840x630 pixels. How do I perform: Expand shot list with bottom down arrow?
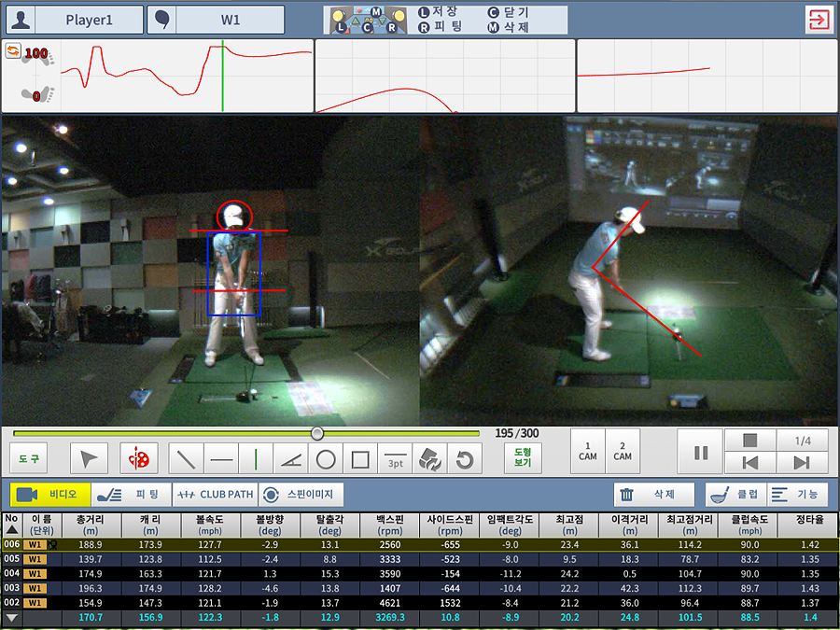click(x=11, y=618)
